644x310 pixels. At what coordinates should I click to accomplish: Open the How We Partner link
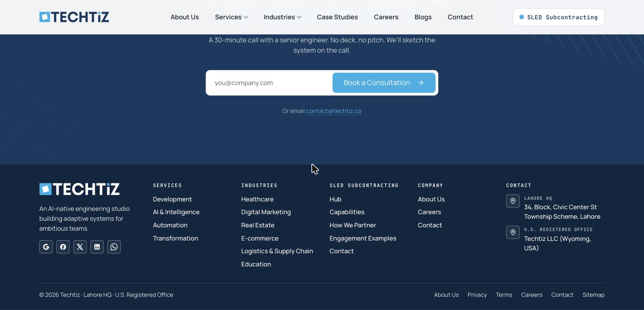[x=353, y=225]
